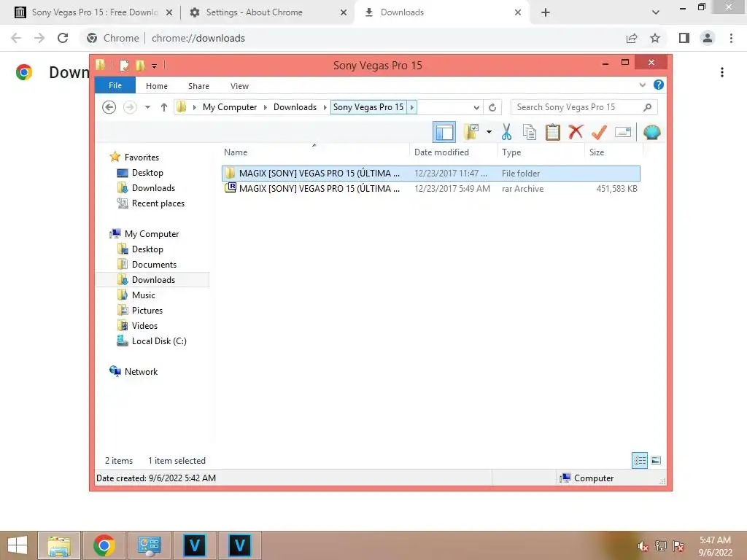This screenshot has height=560, width=747.
Task: Open the Explorer help question mark
Action: click(659, 85)
